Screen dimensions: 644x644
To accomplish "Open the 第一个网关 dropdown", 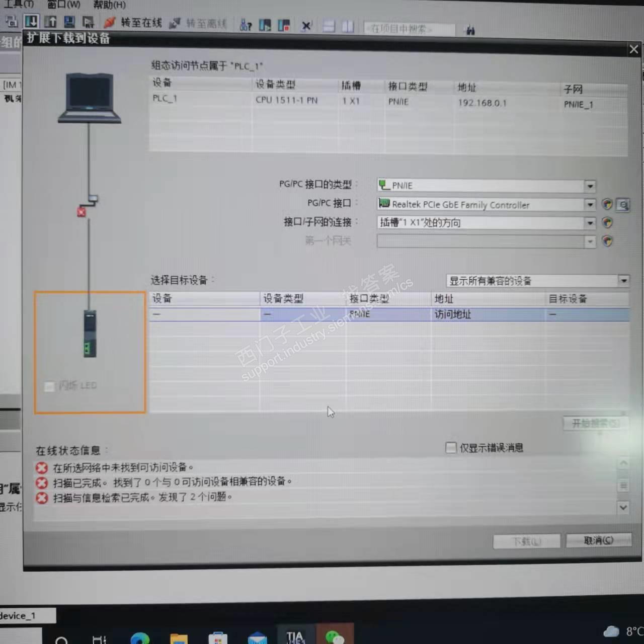I will coord(590,242).
